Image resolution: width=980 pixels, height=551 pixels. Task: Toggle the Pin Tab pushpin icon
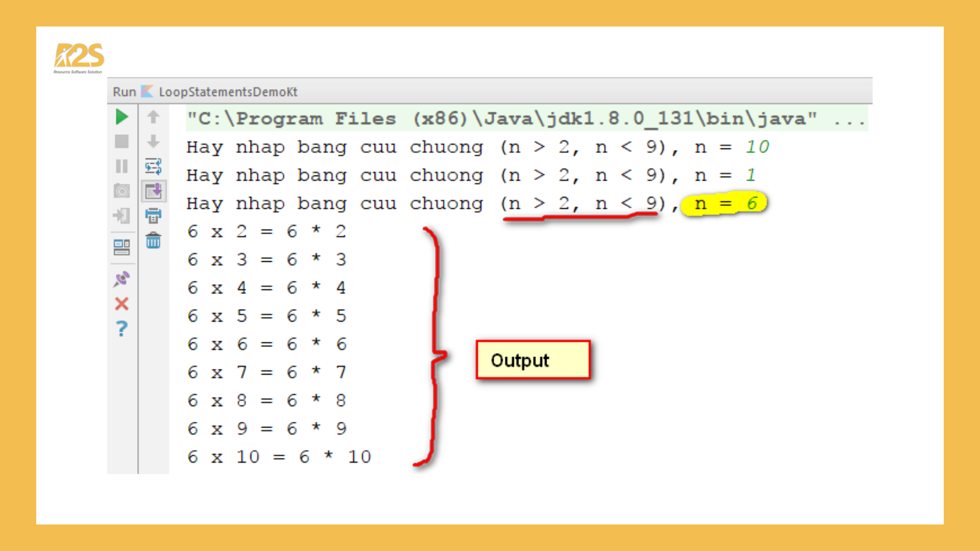[x=121, y=279]
